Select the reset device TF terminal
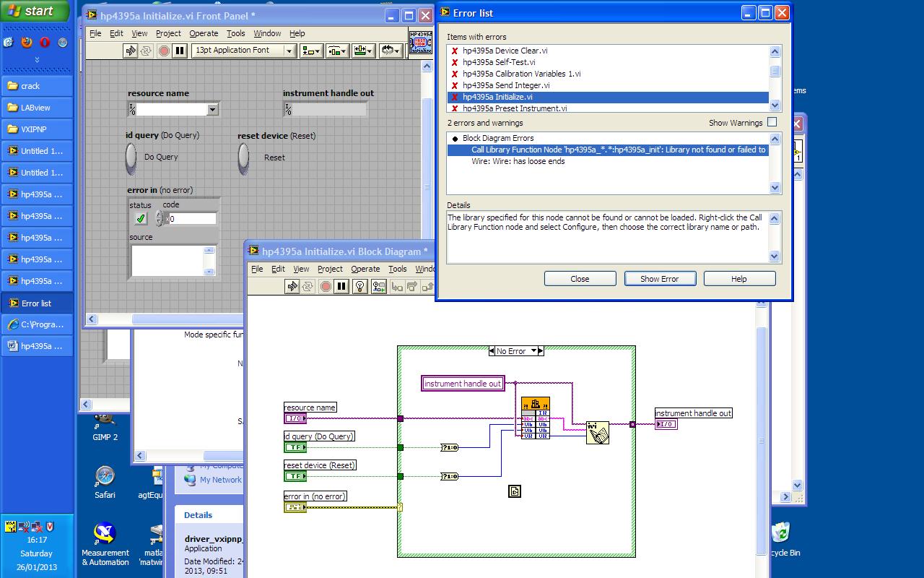 point(295,476)
